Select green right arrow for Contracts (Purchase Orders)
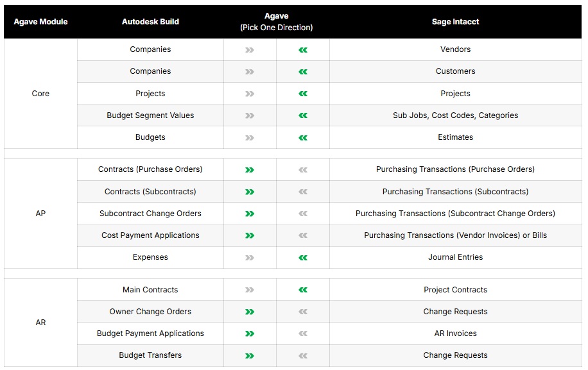 click(250, 170)
